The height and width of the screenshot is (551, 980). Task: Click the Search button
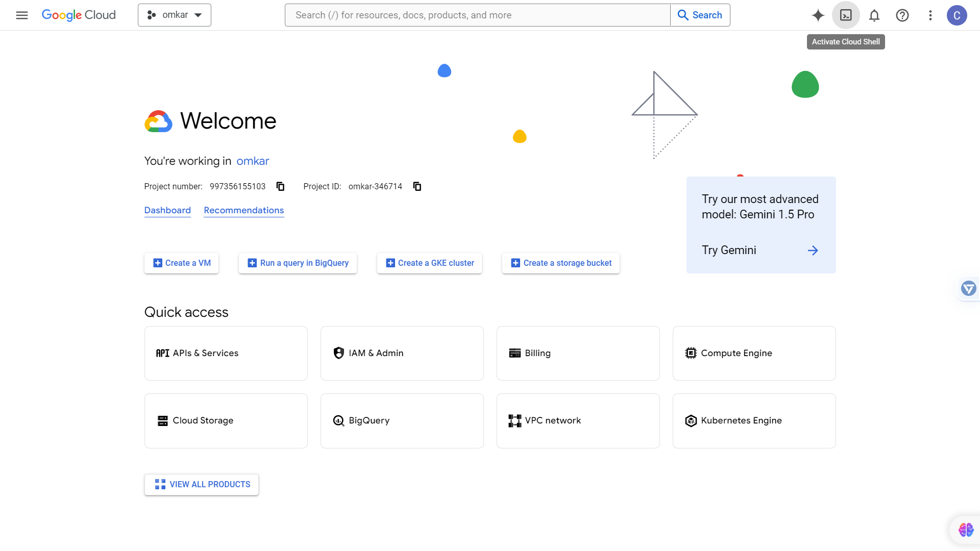[700, 15]
